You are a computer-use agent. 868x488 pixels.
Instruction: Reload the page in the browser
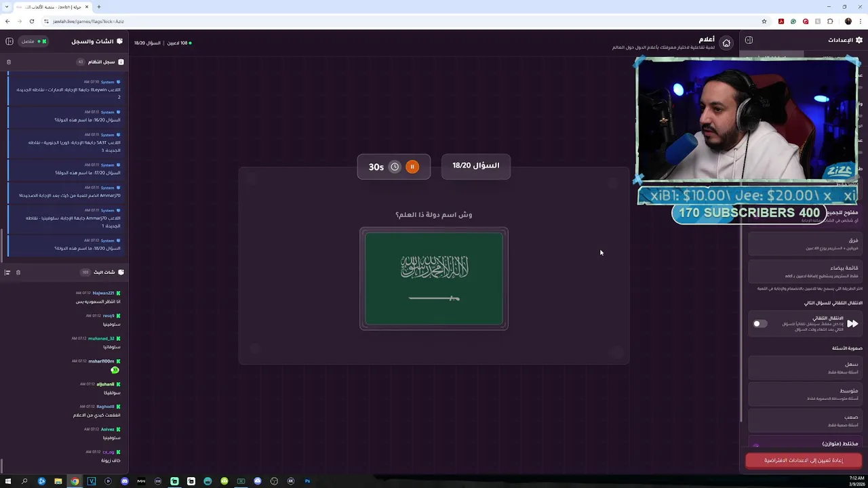pyautogui.click(x=31, y=21)
